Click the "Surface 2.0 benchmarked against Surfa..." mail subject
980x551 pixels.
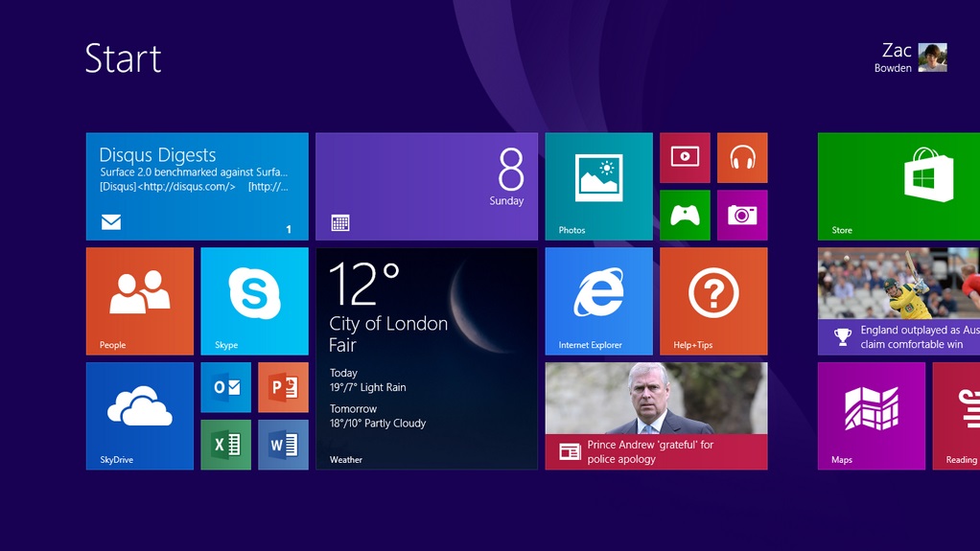(194, 172)
